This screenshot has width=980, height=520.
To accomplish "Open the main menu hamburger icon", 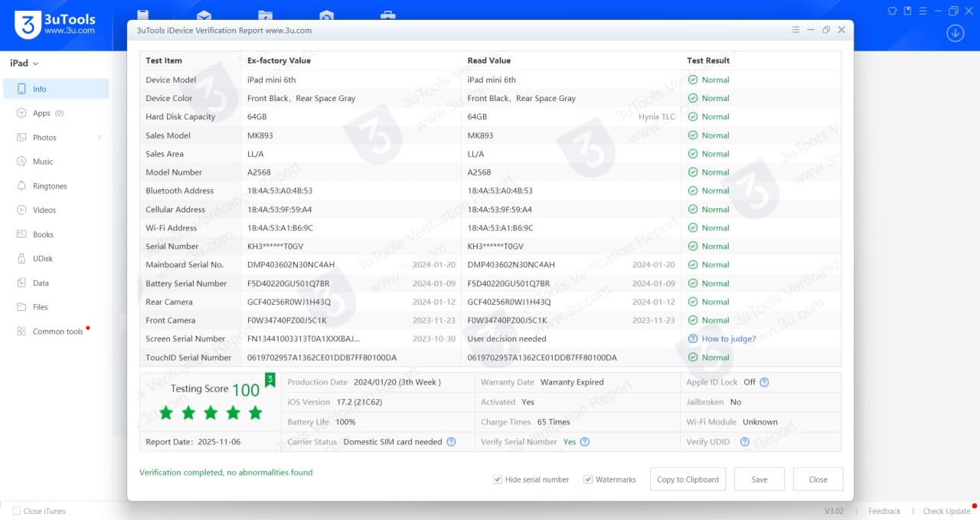I will coord(923,11).
